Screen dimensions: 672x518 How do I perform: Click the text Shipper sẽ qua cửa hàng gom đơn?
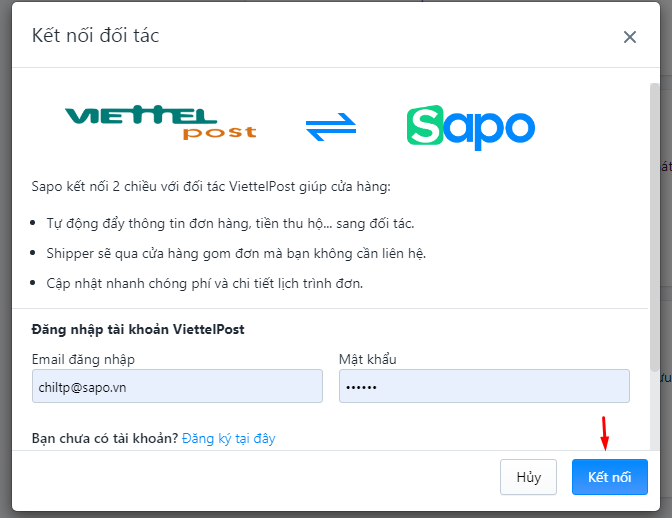point(153,254)
